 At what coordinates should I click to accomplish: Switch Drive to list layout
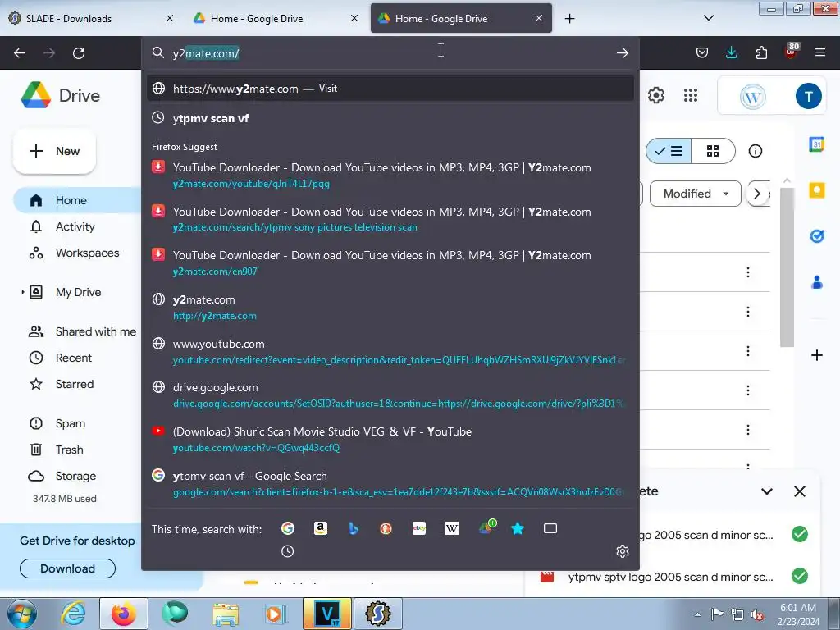coord(669,151)
